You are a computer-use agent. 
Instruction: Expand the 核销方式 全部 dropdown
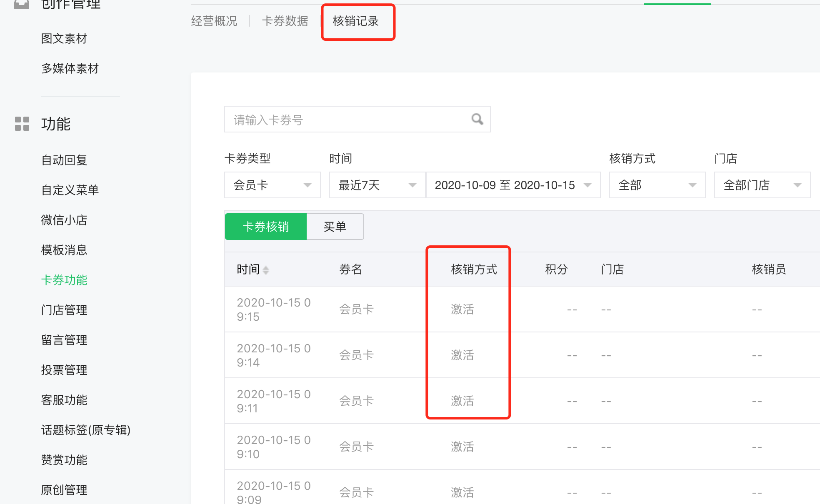coord(657,185)
